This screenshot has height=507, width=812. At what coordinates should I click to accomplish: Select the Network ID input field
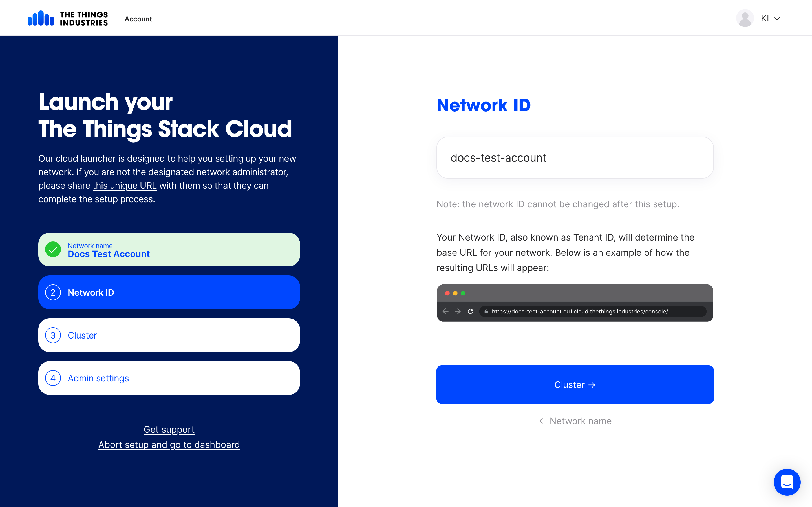tap(575, 158)
